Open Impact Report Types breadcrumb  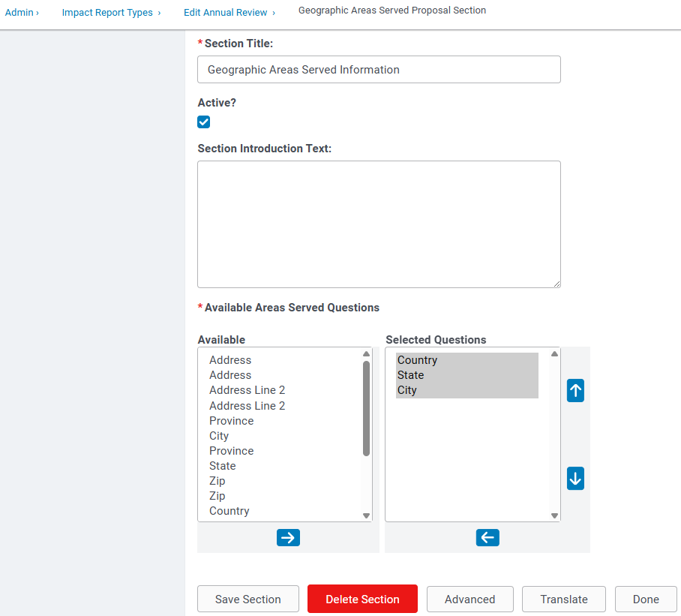pos(107,13)
